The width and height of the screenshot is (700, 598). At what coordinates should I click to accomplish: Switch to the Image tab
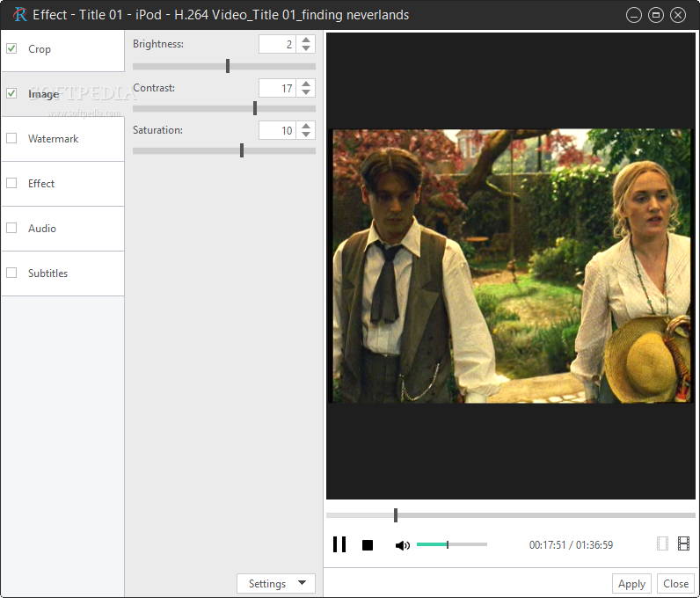pos(63,94)
